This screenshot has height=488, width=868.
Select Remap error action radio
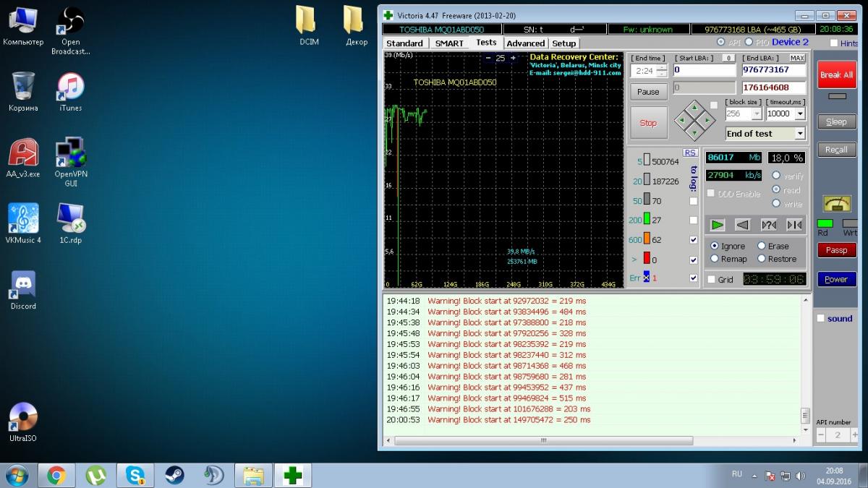tap(715, 259)
